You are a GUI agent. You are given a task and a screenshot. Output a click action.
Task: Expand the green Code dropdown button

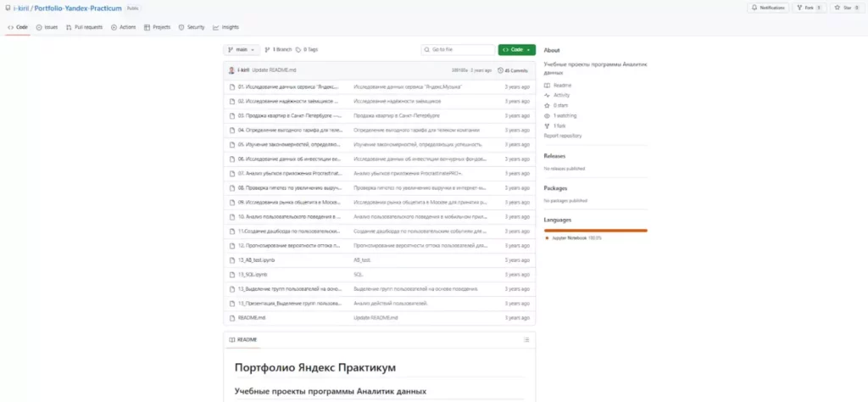[x=516, y=50]
